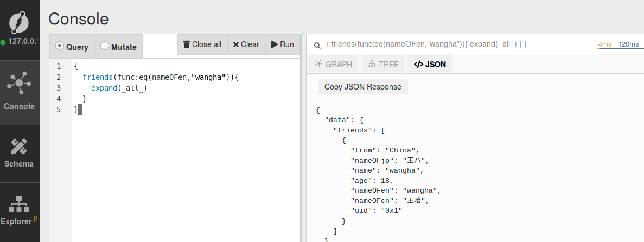This screenshot has height=242, width=644.
Task: Click the magnifier icon beside query history
Action: tap(317, 45)
